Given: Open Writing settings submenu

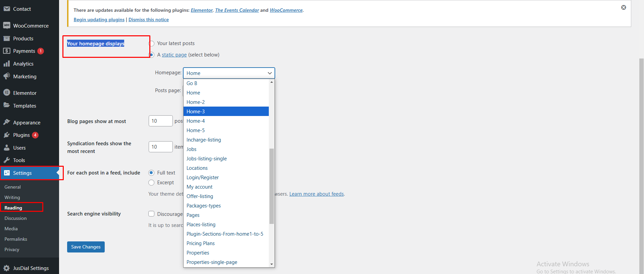Looking at the screenshot, I should (12, 197).
